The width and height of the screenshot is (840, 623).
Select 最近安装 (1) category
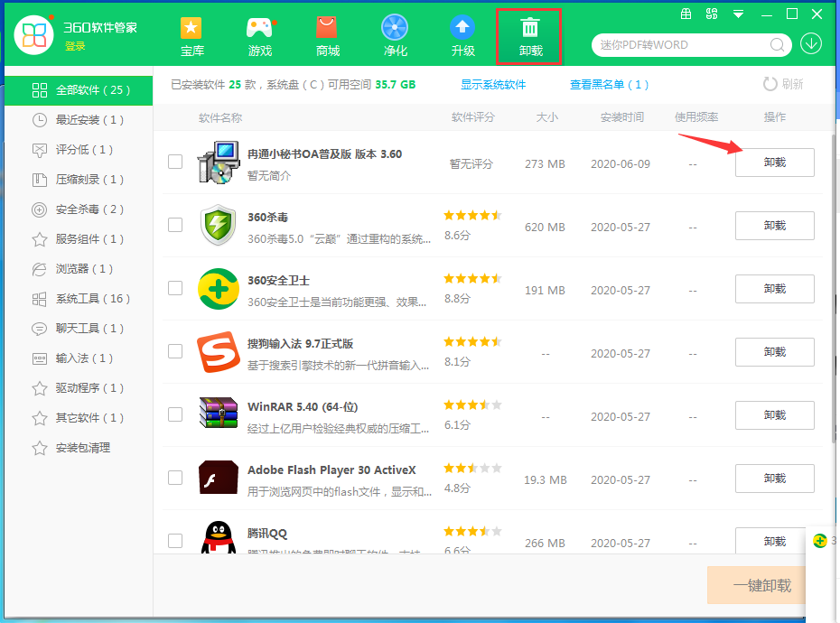click(x=79, y=120)
